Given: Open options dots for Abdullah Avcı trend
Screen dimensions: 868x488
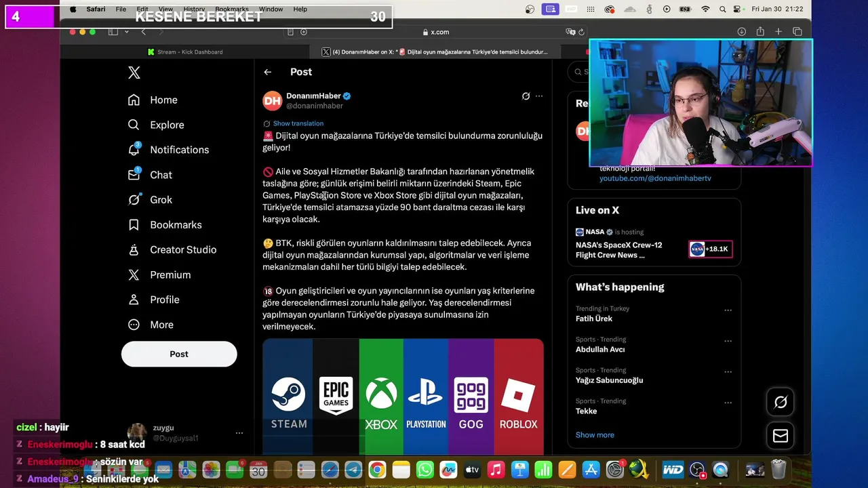Looking at the screenshot, I should tap(728, 341).
